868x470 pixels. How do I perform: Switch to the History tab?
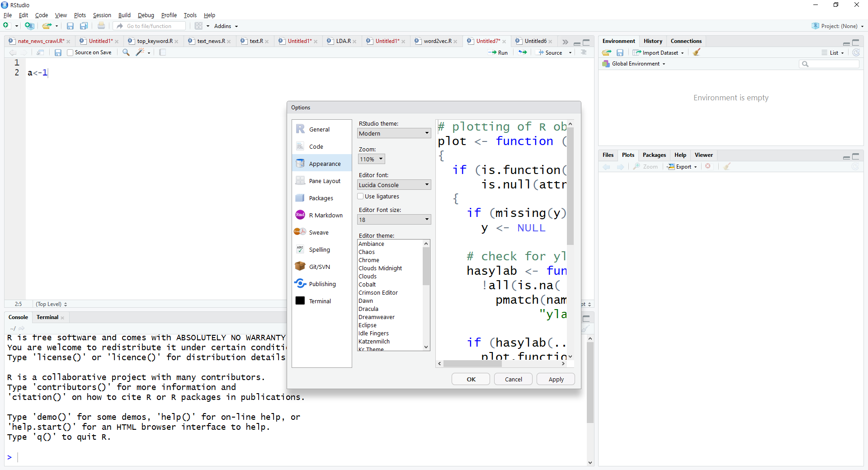tap(653, 41)
